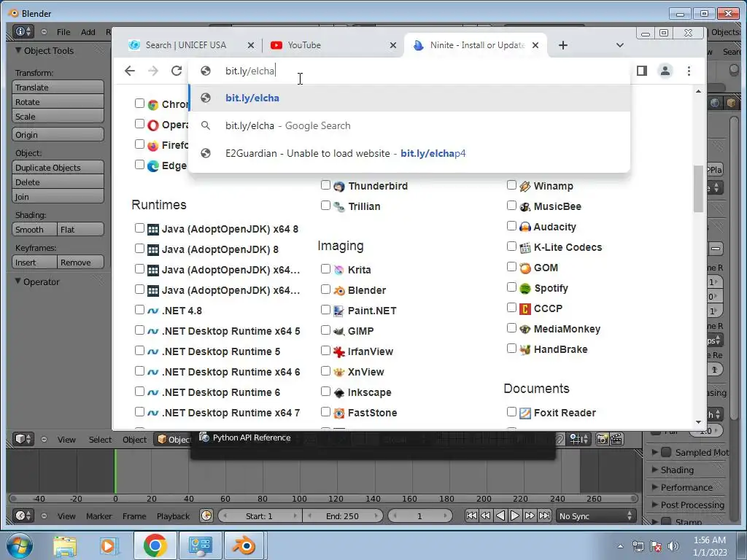Select Ninite Install or Update tab
The image size is (747, 560).
[476, 45]
